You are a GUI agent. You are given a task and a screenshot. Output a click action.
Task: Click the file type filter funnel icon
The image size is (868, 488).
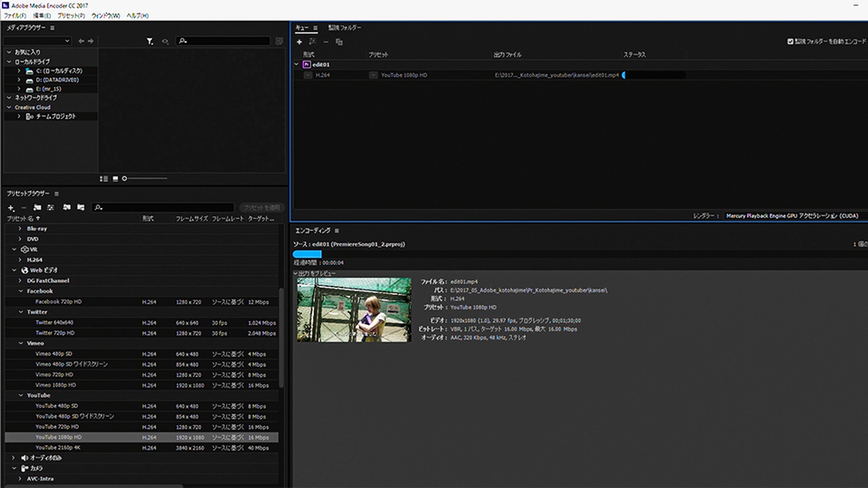tap(149, 41)
